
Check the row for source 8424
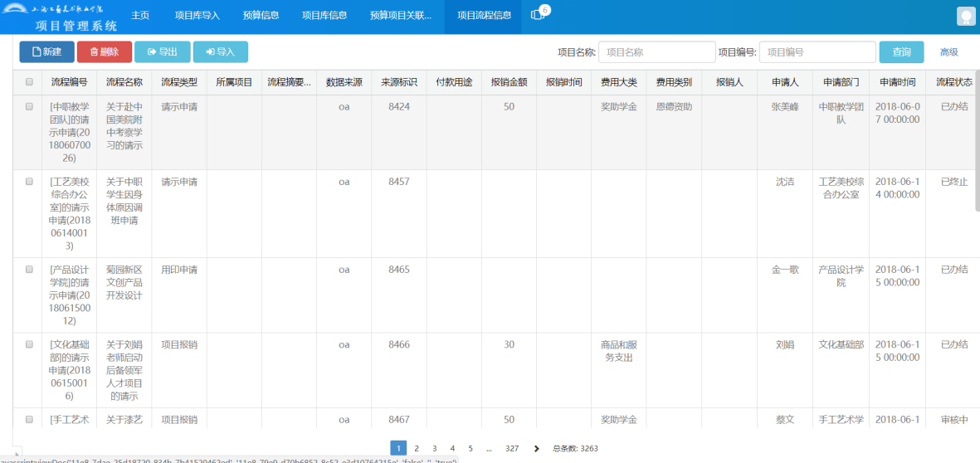pyautogui.click(x=29, y=107)
